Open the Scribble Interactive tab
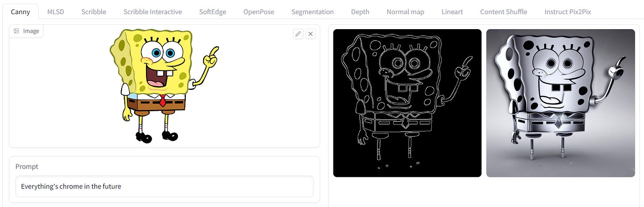 tap(153, 12)
